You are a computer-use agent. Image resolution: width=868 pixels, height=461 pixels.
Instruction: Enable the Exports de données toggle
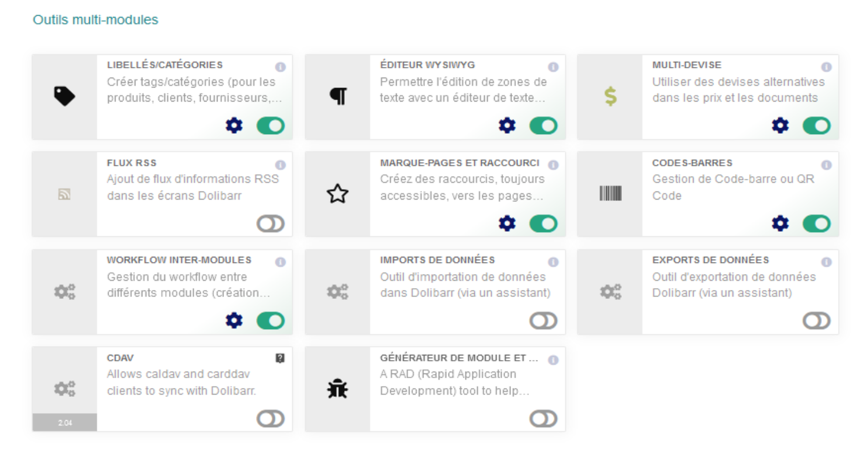[817, 321]
